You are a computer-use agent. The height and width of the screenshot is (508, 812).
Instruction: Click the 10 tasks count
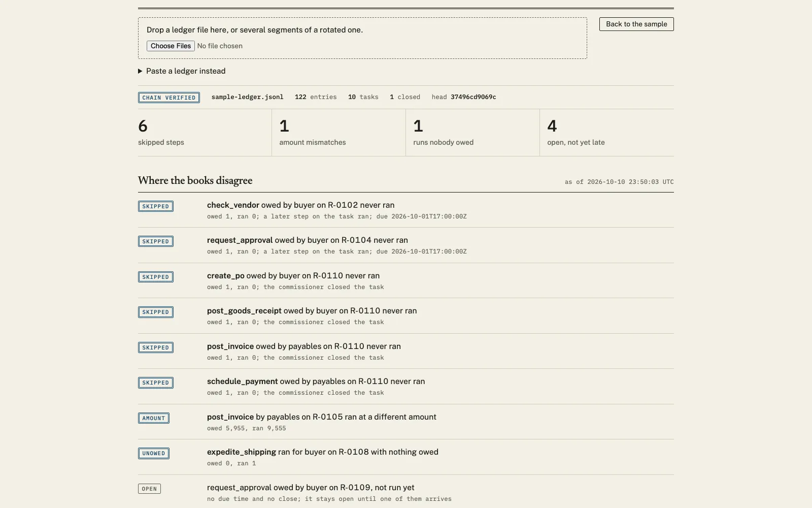363,97
